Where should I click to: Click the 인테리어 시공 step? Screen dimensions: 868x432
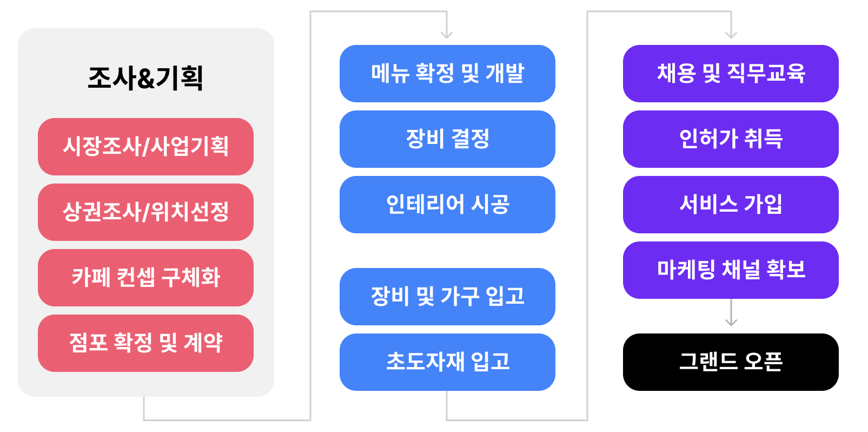coord(447,205)
